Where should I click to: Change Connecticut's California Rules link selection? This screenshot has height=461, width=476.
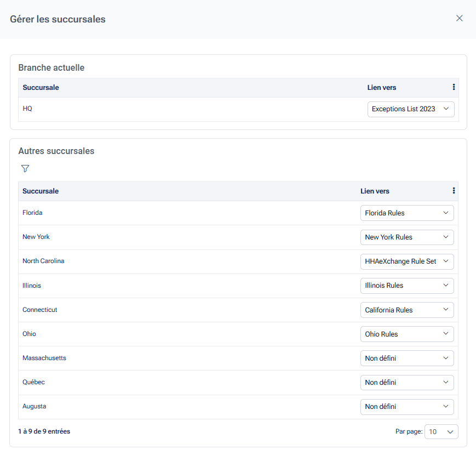pos(406,310)
